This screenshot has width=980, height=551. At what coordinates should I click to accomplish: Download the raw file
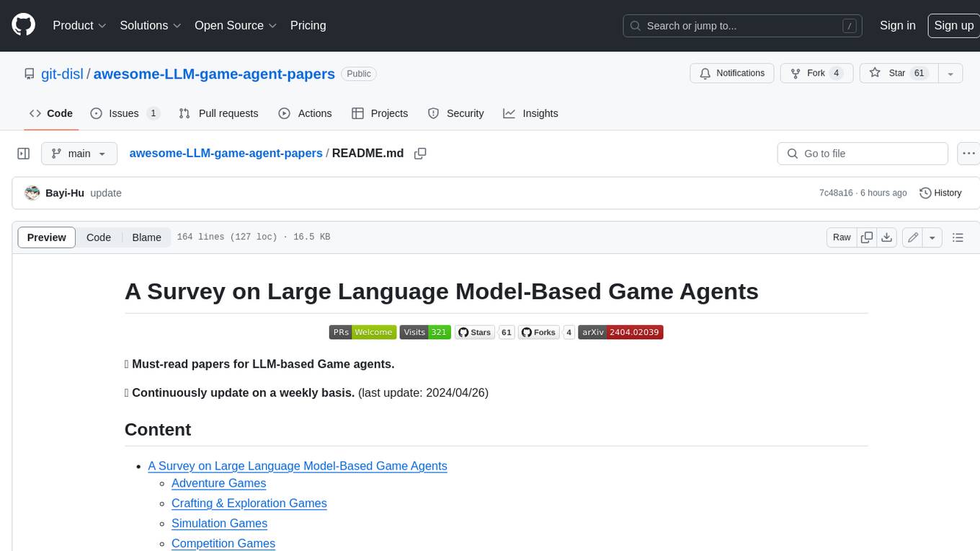coord(887,237)
